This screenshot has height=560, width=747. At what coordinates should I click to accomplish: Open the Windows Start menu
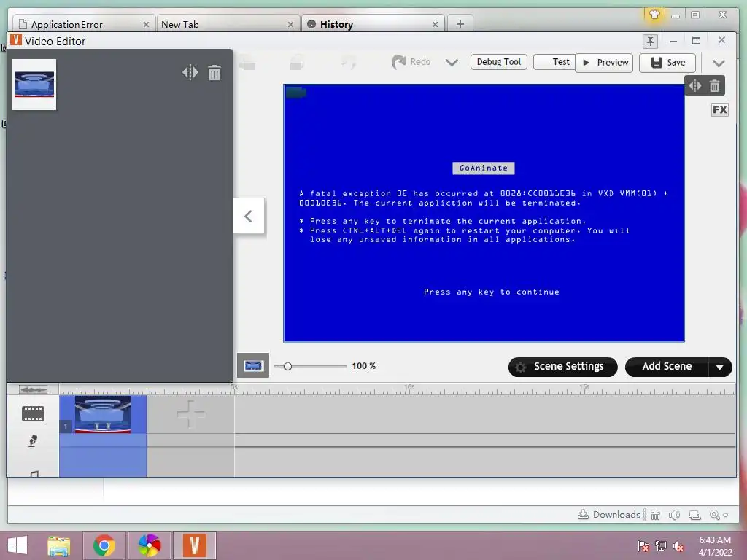pos(18,545)
